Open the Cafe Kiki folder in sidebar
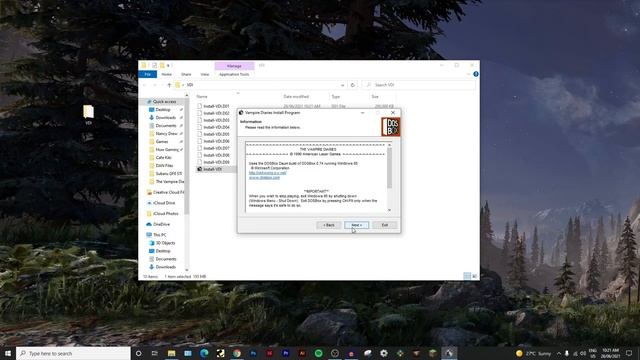The width and height of the screenshot is (640, 360). (163, 158)
